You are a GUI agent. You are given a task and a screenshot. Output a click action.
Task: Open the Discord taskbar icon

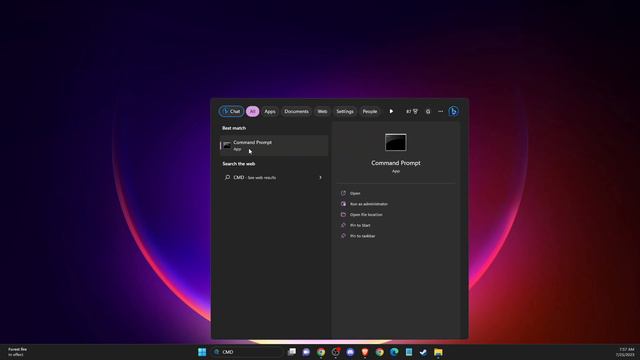coord(350,352)
